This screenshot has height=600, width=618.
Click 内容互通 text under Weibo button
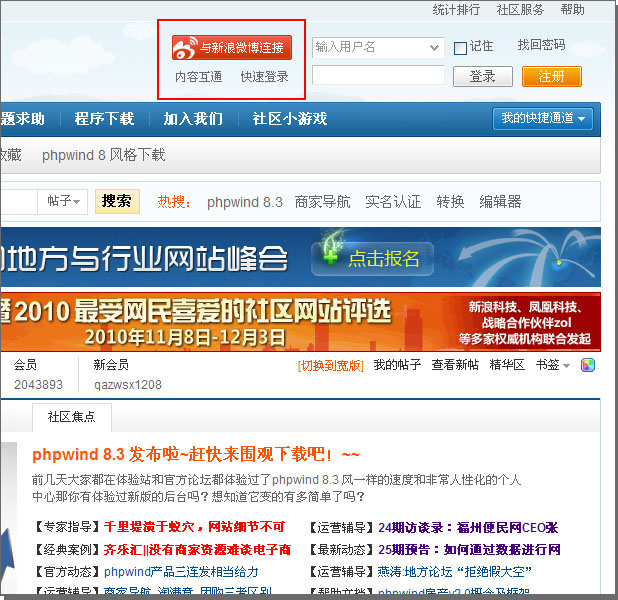coord(199,76)
